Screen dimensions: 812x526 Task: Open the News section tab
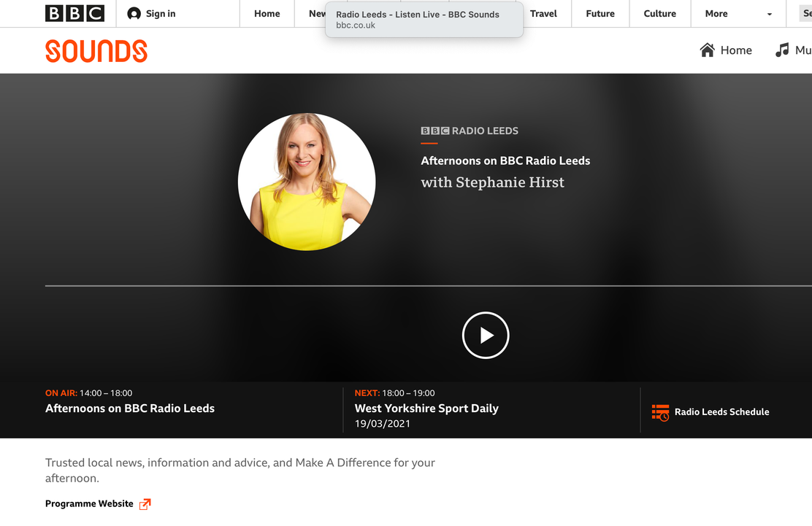(316, 13)
